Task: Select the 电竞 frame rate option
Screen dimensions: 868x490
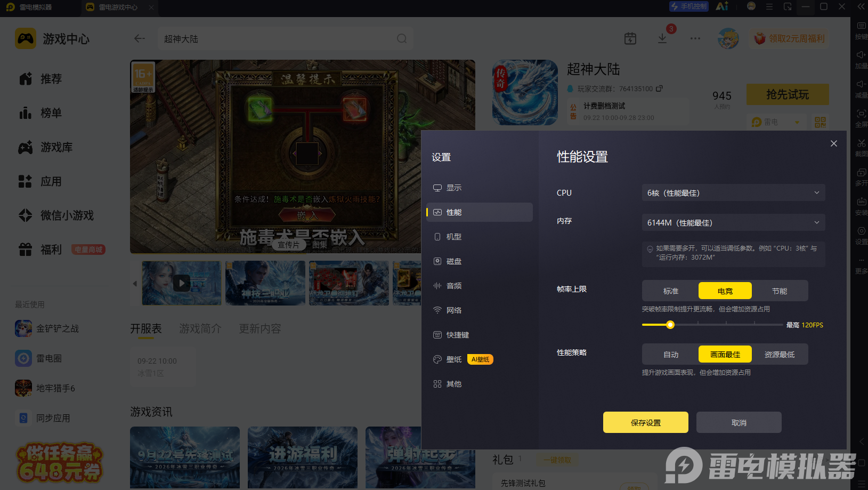Action: [725, 291]
